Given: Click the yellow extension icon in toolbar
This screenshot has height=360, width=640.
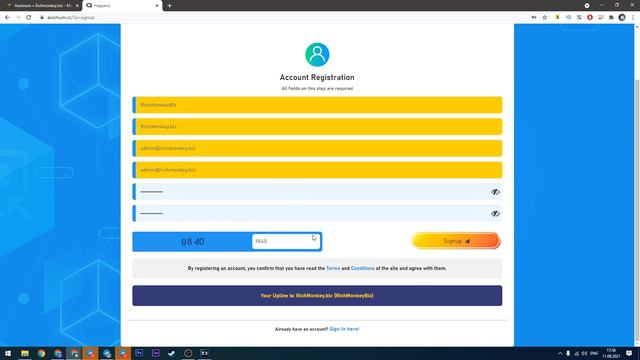Looking at the screenshot, I should tap(557, 18).
